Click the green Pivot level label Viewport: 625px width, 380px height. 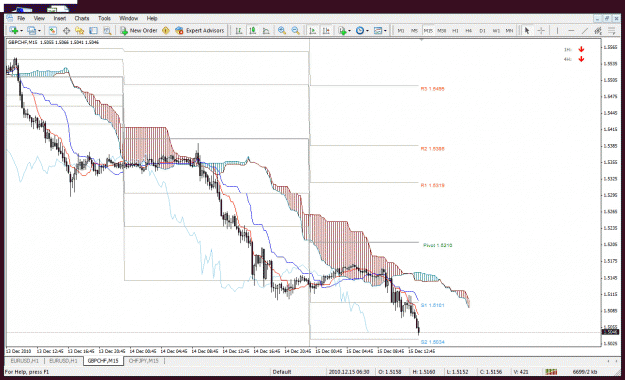tap(438, 245)
